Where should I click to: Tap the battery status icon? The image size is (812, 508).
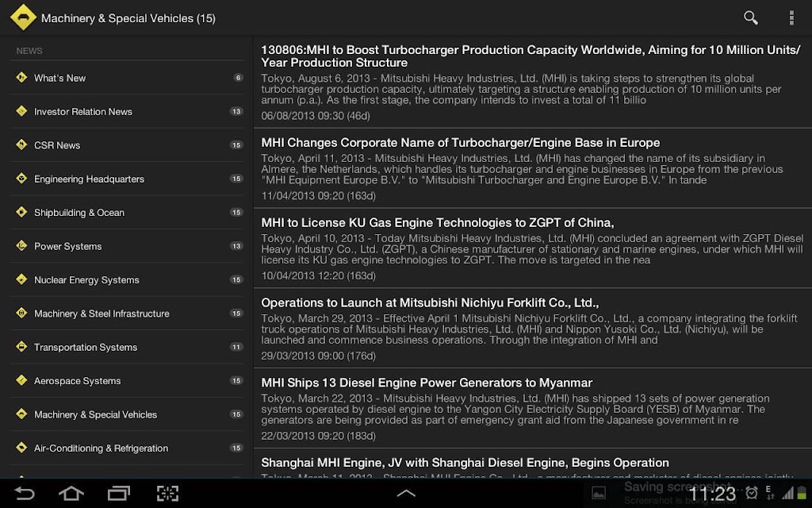coord(802,493)
